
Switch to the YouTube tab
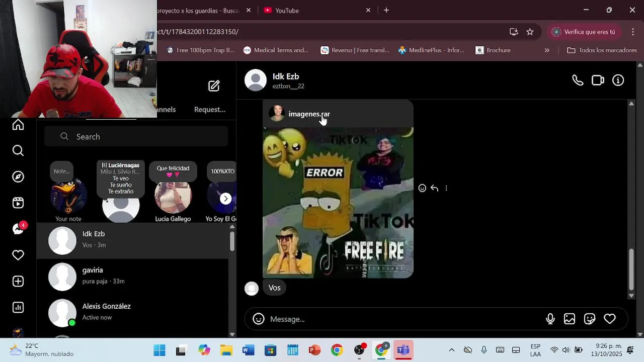click(317, 10)
